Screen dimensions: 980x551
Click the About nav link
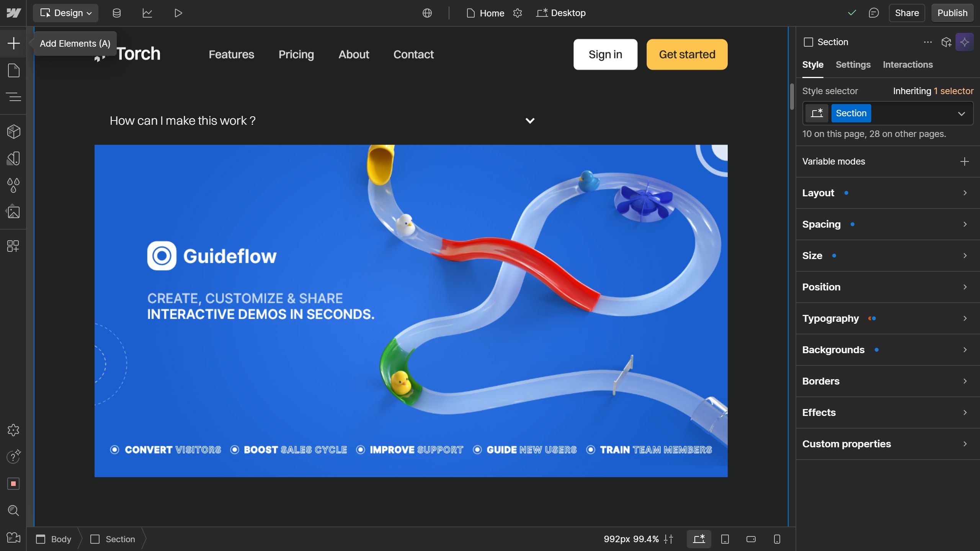[354, 54]
